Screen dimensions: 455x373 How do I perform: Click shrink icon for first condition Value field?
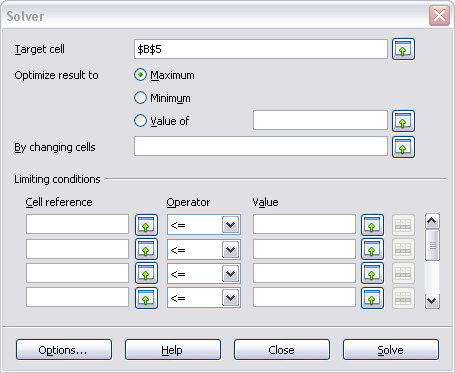pos(372,225)
